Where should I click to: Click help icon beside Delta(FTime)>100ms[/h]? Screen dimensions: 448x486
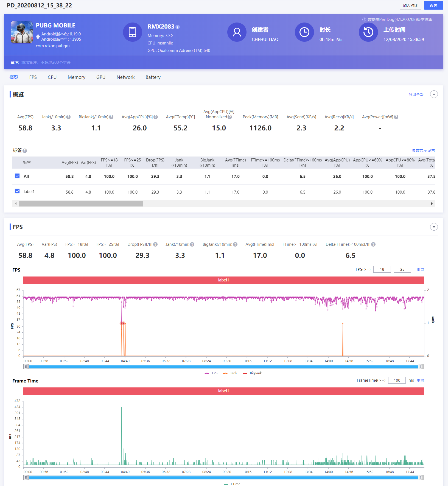(373, 244)
